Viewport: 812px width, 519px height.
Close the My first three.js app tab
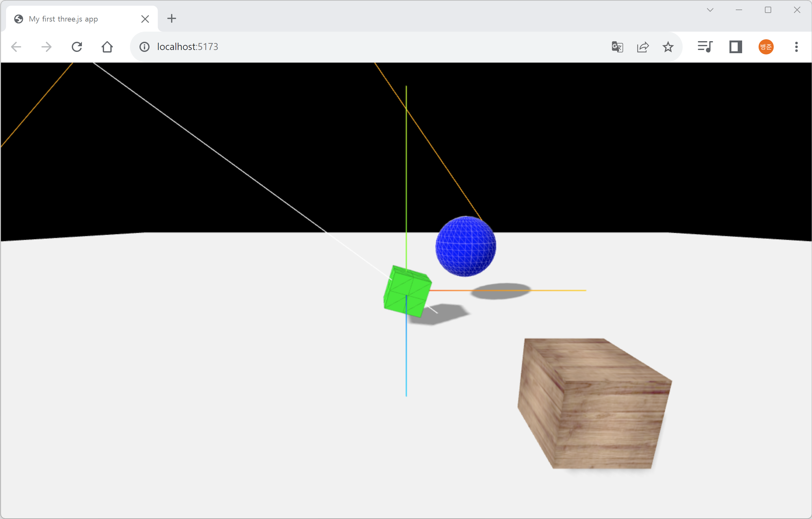coord(145,19)
